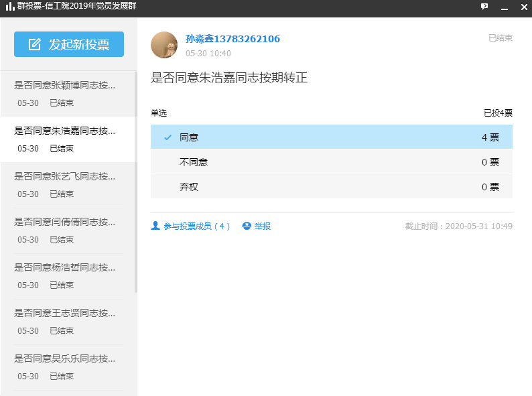This screenshot has width=532, height=396.
Task: Select the 同意 option row
Action: click(332, 137)
